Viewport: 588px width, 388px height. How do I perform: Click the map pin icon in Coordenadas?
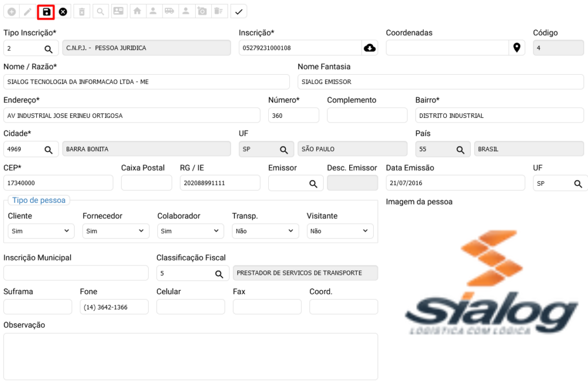[517, 48]
